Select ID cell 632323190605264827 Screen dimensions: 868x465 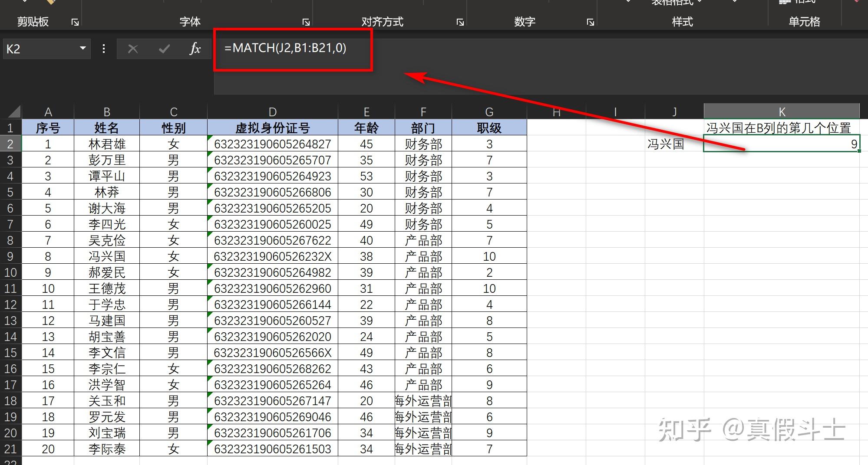pos(273,144)
